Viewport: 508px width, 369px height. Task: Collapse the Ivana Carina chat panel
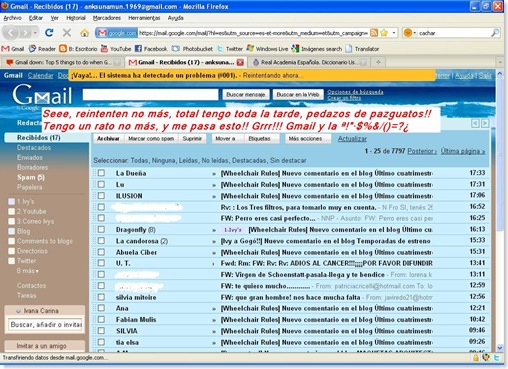pyautogui.click(x=19, y=311)
